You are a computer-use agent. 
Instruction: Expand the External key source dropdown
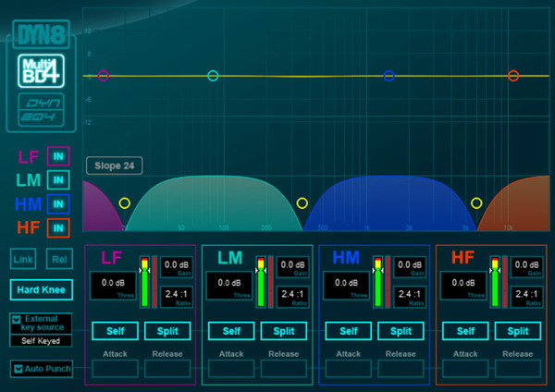(x=18, y=320)
